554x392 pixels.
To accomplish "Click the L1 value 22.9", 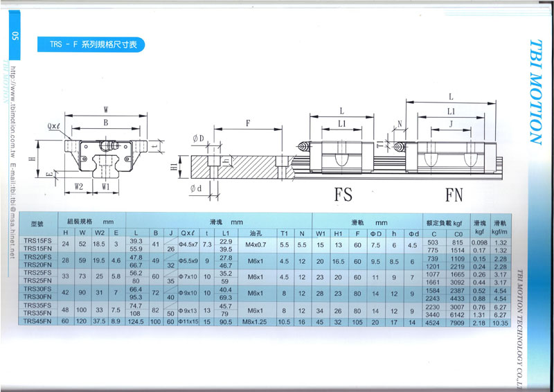I will point(226,242).
